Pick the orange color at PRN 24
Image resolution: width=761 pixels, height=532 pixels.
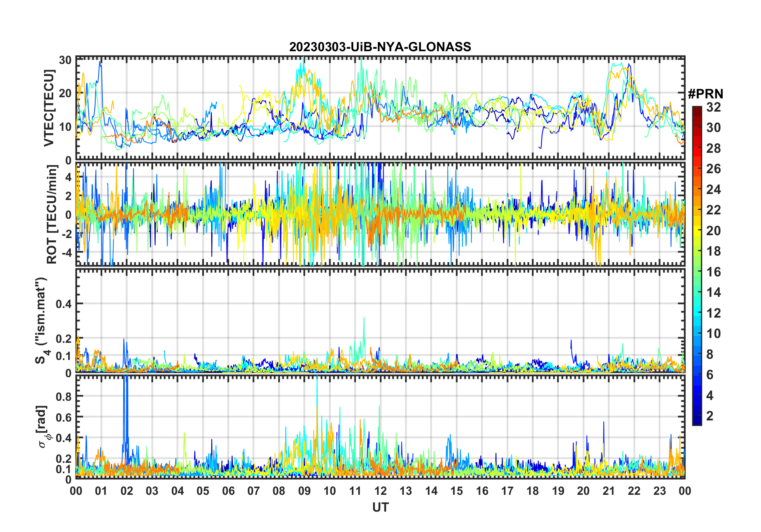click(x=697, y=190)
